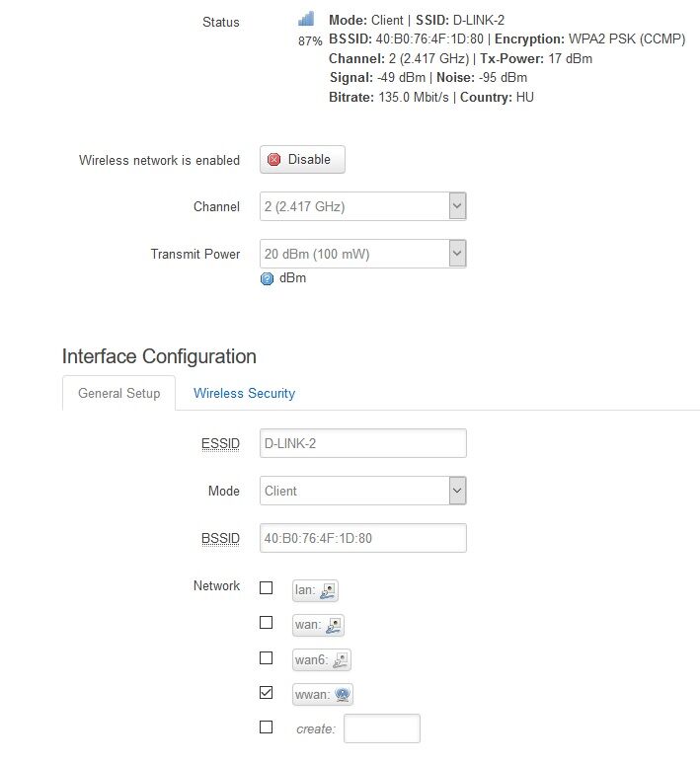Tick the wan network checkbox
700x765 pixels.
pos(266,623)
